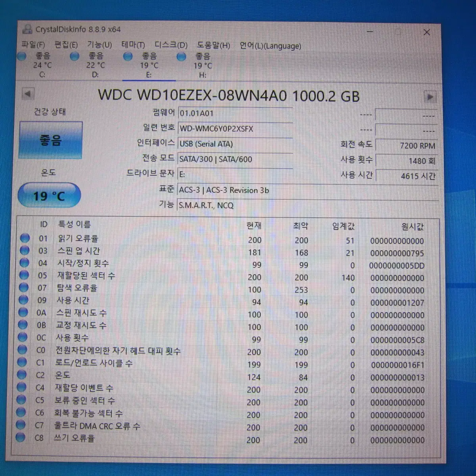Open the 테마(T) menu
Viewport: 476px width, 476px height.
click(133, 45)
